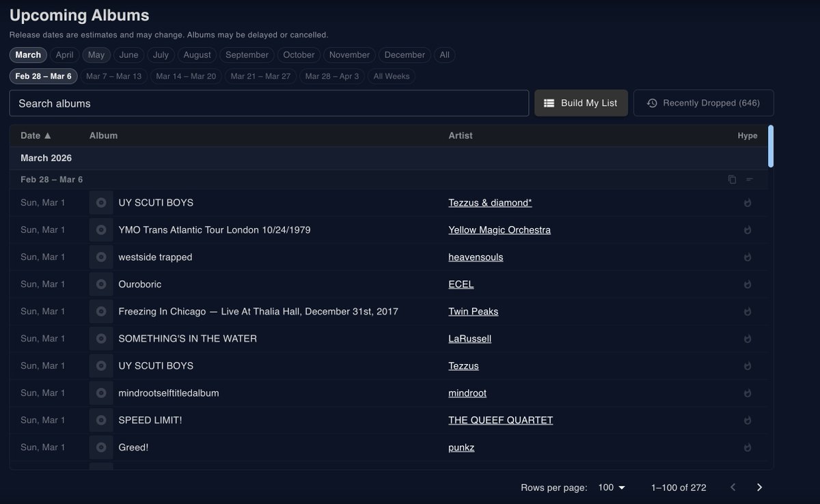Image resolution: width=820 pixels, height=504 pixels.
Task: Click hype flame icon for Freezing In Chicago row
Action: pos(748,311)
